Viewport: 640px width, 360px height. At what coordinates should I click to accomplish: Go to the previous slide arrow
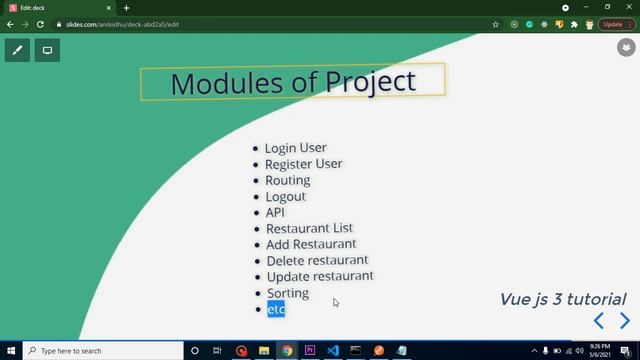click(x=599, y=321)
